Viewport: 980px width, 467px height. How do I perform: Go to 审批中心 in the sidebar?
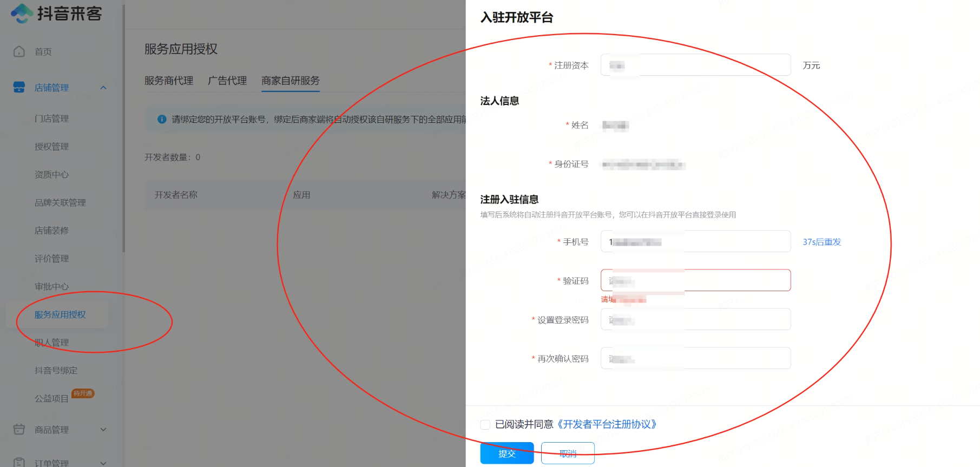(52, 287)
